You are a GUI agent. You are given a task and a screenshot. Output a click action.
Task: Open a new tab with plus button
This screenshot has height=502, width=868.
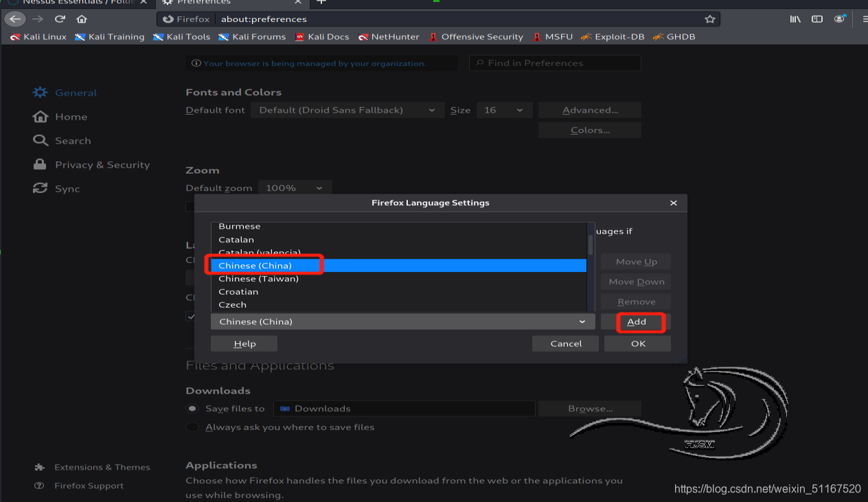(x=321, y=2)
